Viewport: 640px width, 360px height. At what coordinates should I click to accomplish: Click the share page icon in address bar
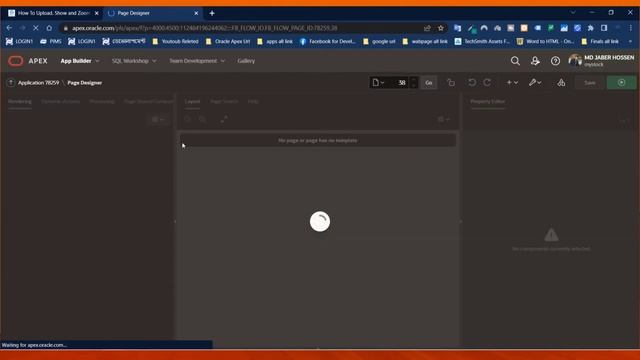pos(427,28)
